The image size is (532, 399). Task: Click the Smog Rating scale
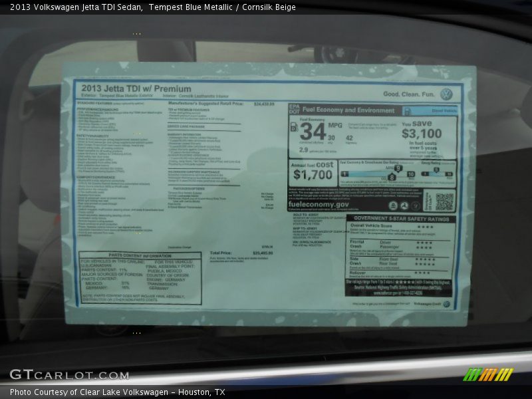(x=438, y=174)
